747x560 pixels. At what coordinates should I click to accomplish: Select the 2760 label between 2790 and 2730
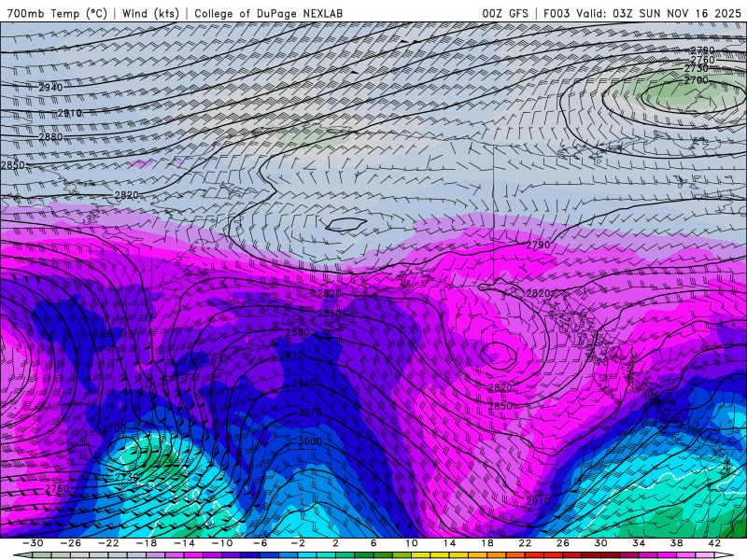703,60
